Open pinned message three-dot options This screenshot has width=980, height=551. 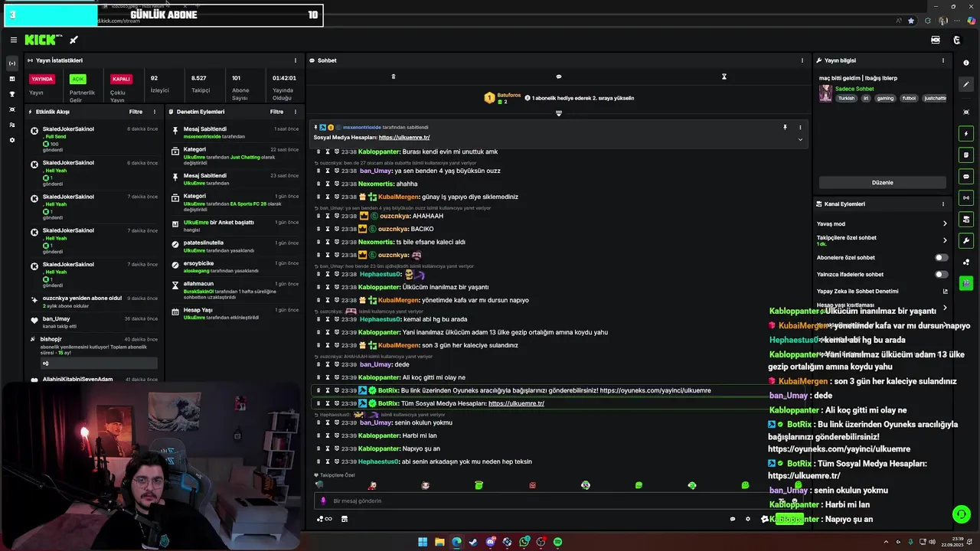point(800,127)
